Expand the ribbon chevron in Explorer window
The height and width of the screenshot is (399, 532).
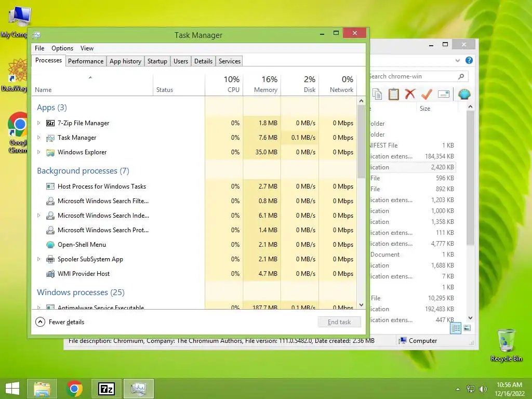[x=458, y=60]
